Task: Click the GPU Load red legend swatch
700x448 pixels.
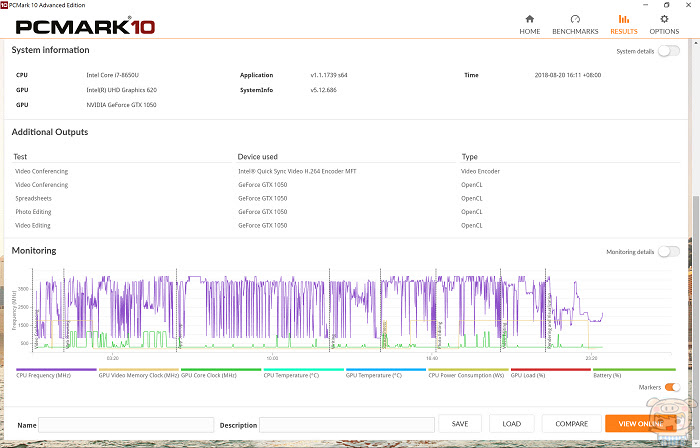Action: 550,369
